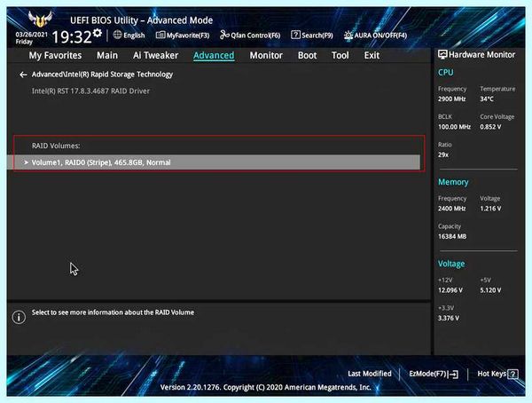Click Memory voltage value 1.216 V
The image size is (532, 403).
(490, 209)
